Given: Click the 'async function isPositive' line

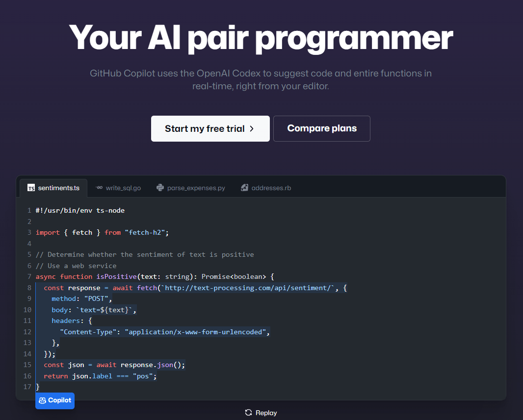Looking at the screenshot, I should point(155,276).
